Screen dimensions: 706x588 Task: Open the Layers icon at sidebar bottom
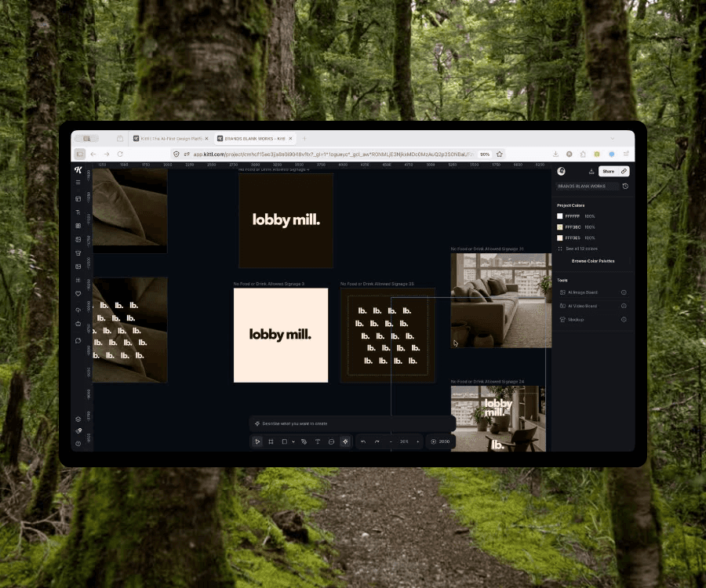(x=78, y=419)
